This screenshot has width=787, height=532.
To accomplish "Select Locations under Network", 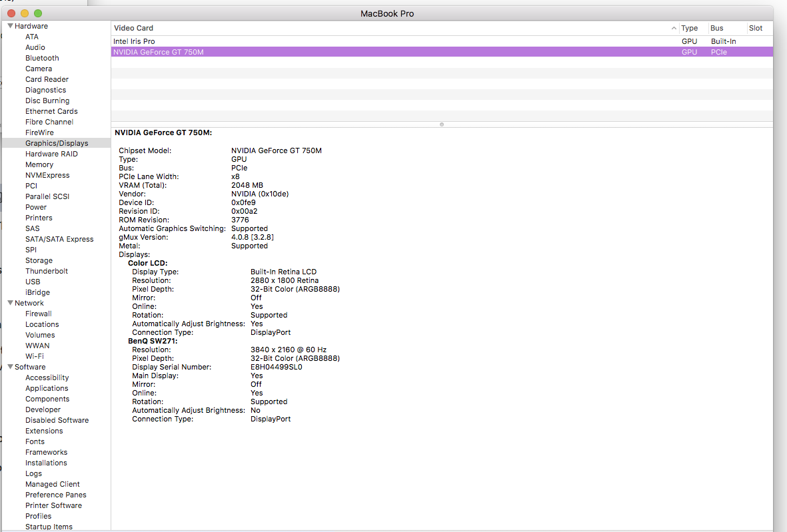I will [x=42, y=324].
